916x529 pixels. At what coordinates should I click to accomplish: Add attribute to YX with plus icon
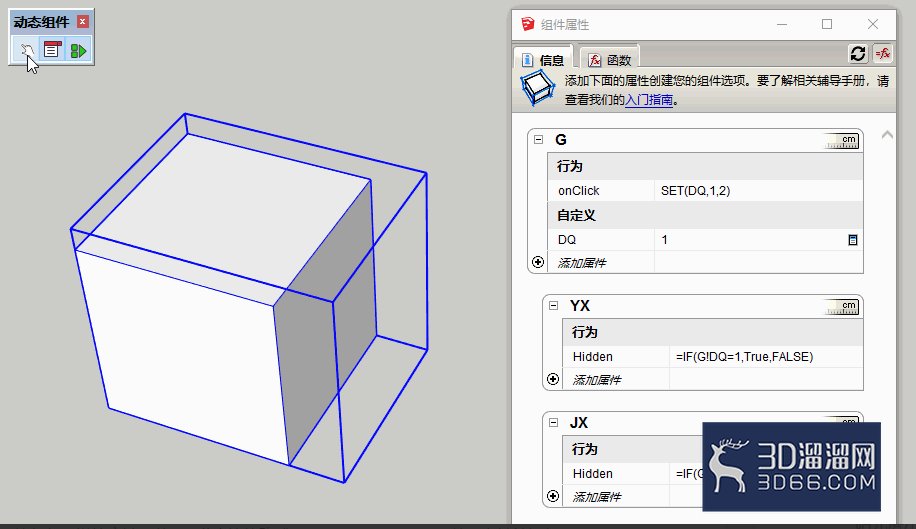(x=553, y=380)
